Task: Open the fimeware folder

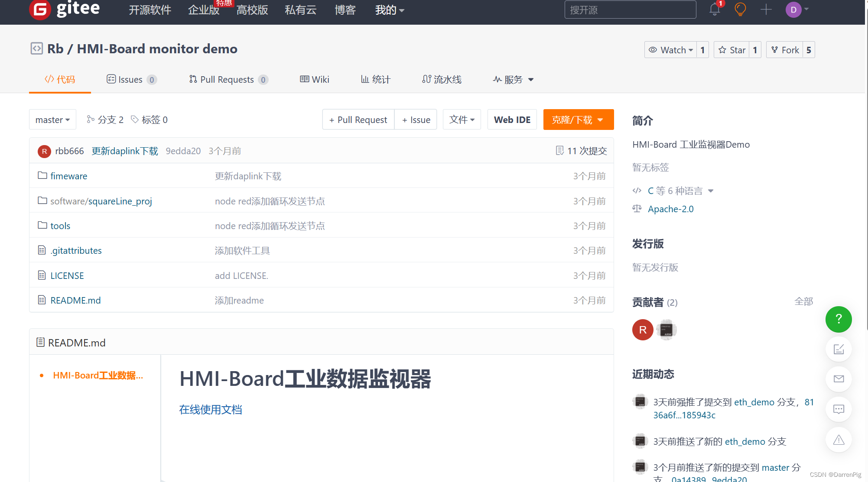Action: tap(68, 176)
